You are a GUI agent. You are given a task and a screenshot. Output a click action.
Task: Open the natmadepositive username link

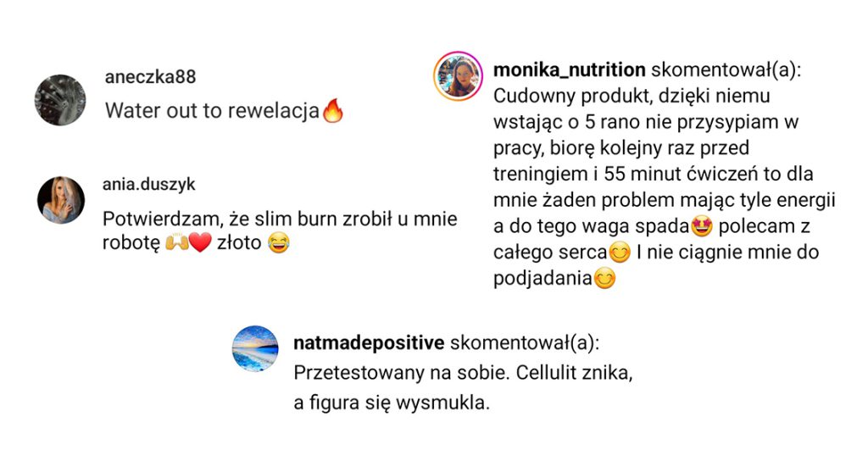point(369,343)
